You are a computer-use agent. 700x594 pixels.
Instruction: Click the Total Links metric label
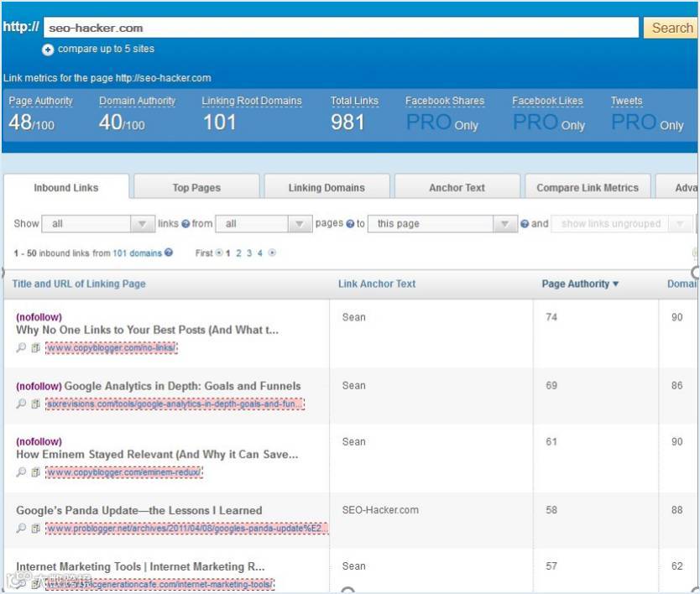354,102
